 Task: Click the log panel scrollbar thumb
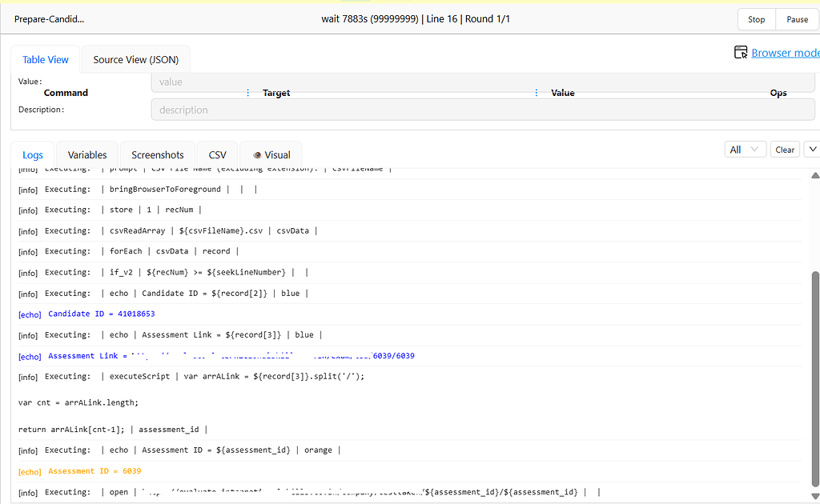[x=815, y=376]
